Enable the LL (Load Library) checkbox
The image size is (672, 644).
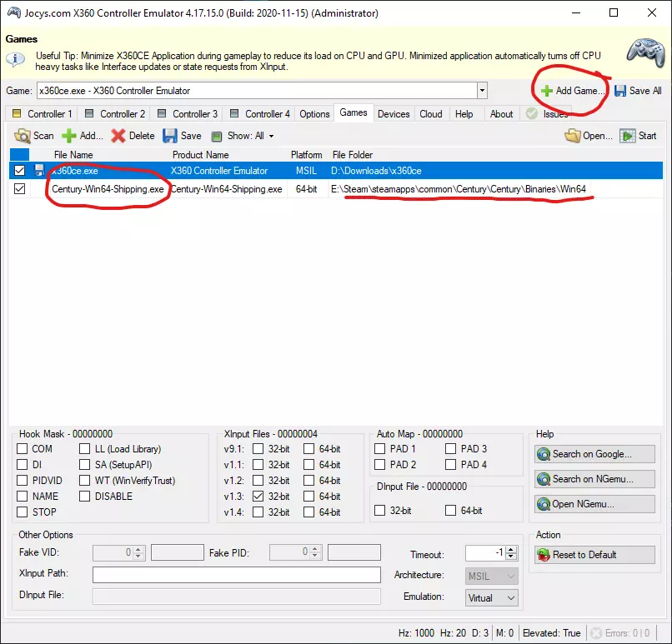click(84, 449)
